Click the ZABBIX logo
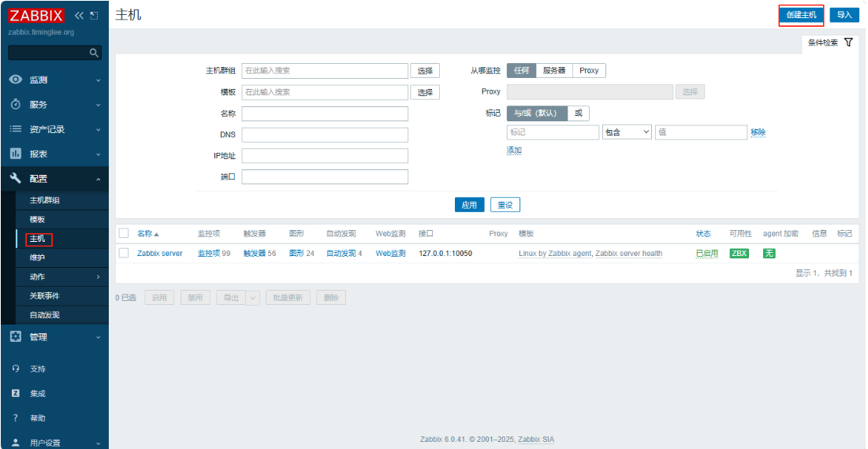 [x=36, y=16]
